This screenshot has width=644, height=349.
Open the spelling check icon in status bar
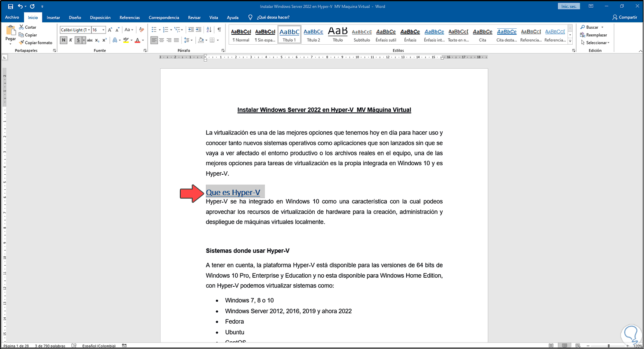(74, 346)
